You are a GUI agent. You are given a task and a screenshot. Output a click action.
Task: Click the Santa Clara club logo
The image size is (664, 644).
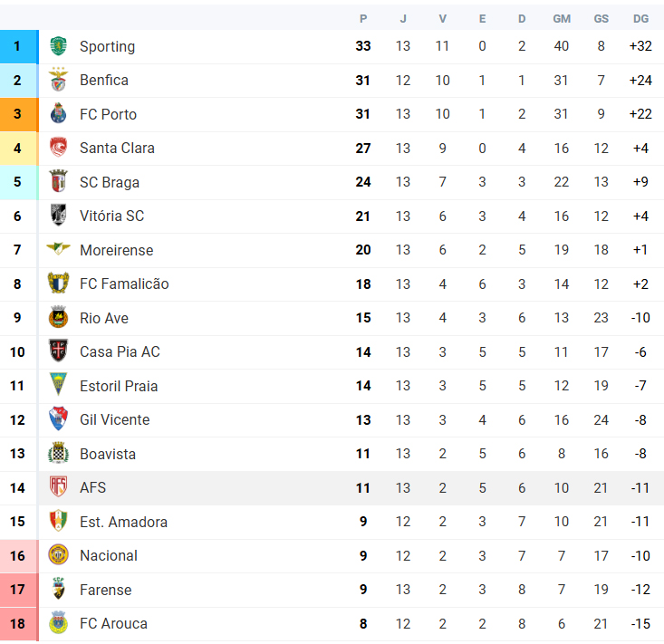tap(59, 148)
